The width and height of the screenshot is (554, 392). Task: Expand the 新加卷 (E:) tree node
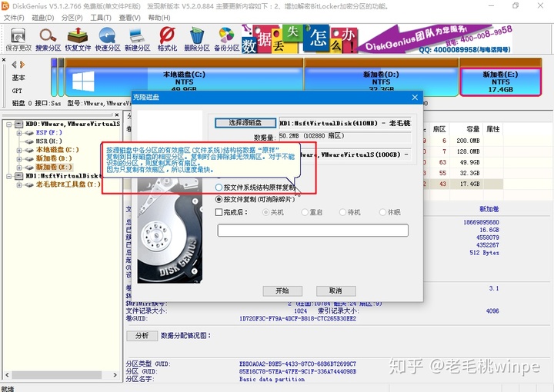coord(19,168)
